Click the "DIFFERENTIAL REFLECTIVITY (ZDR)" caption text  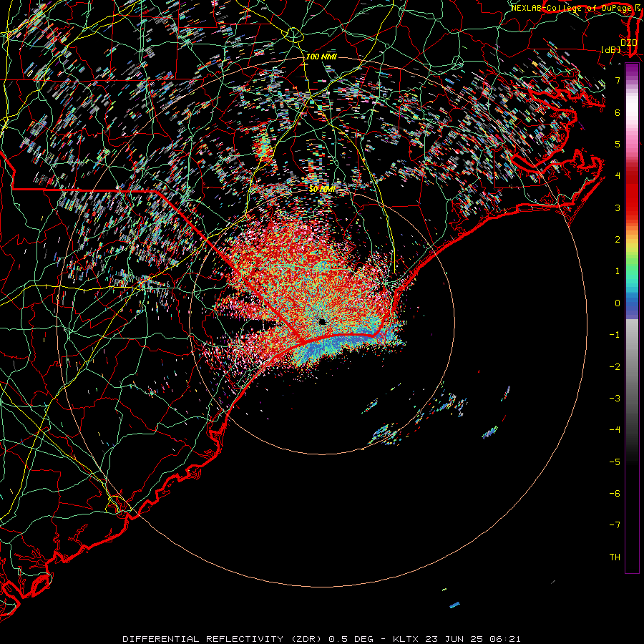(223, 639)
